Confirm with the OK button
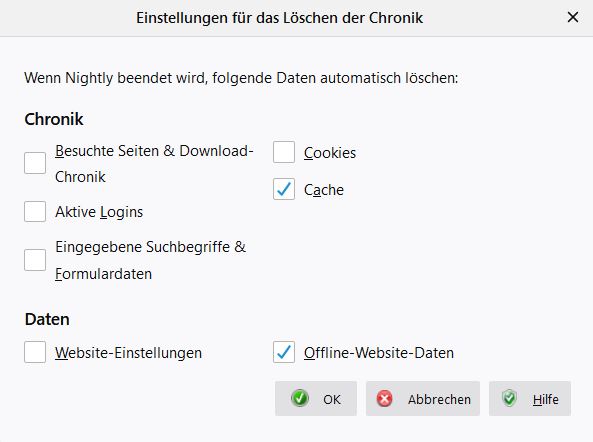This screenshot has height=442, width=593. 316,399
